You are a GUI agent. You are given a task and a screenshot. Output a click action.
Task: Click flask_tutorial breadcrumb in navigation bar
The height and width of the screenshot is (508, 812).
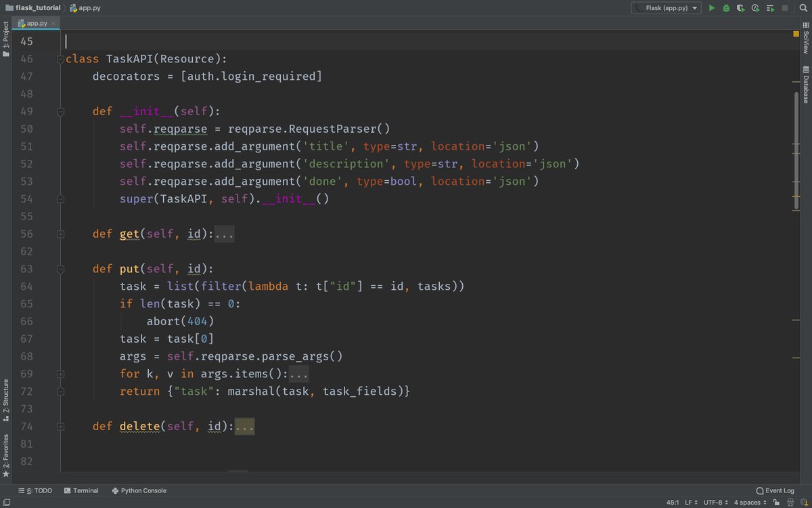pos(34,8)
